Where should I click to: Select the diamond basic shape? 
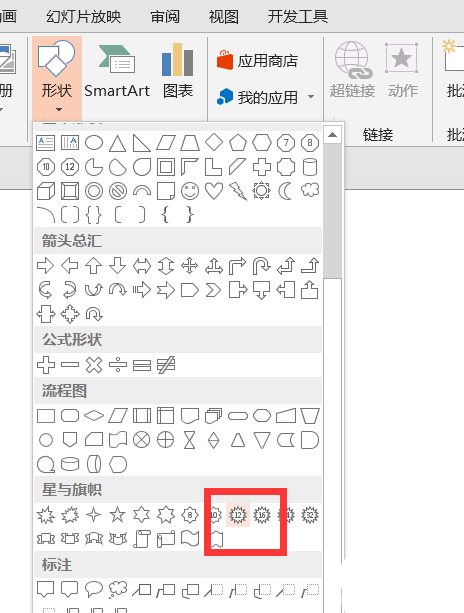[214, 142]
